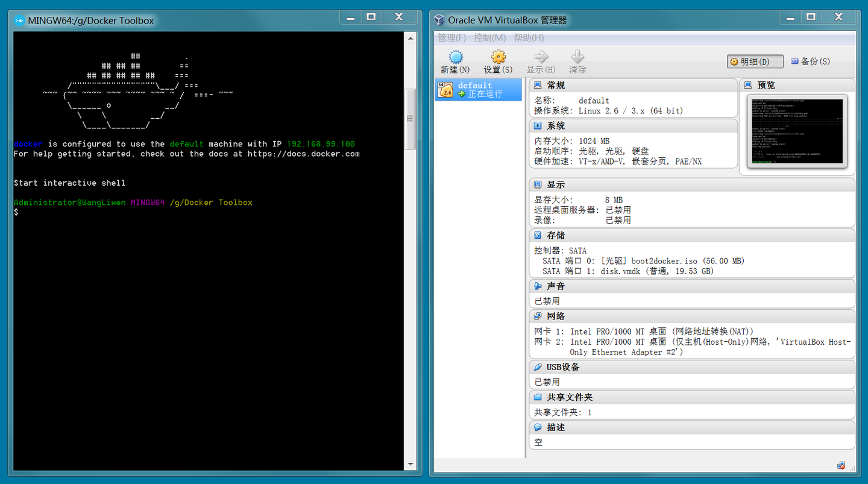Click the USB devices (USB设备) icon

click(x=538, y=366)
